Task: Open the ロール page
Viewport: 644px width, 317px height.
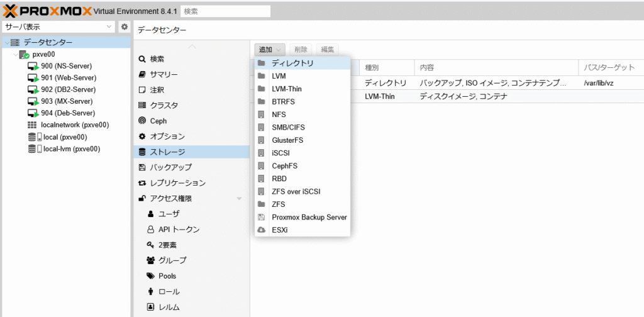Action: [192, 292]
